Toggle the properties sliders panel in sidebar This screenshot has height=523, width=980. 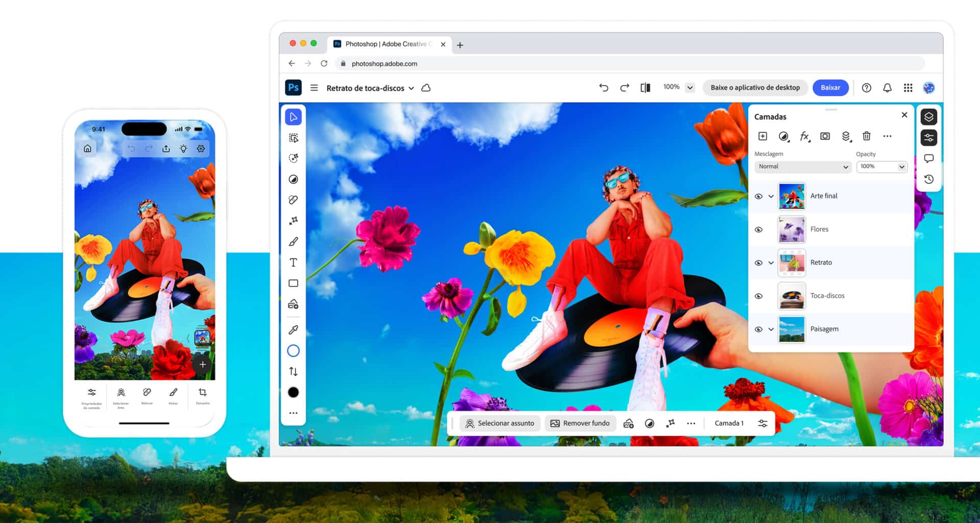click(x=928, y=137)
